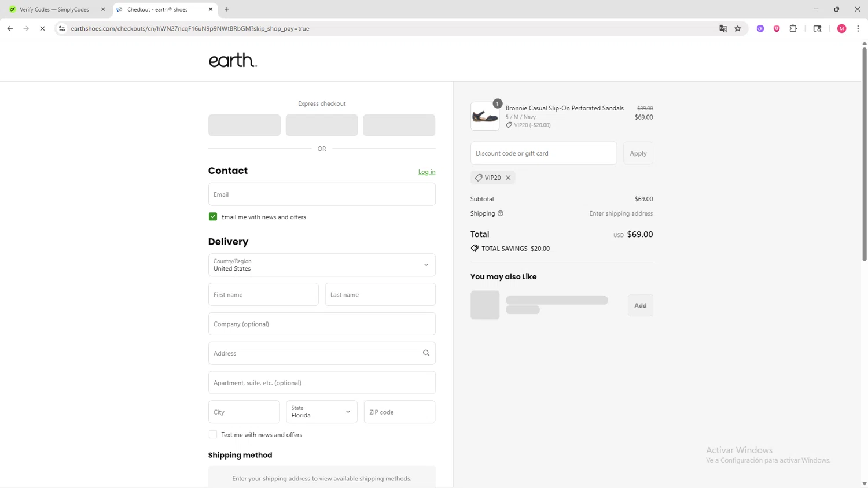
Task: Open the Extensions puzzle icon
Action: (x=793, y=28)
